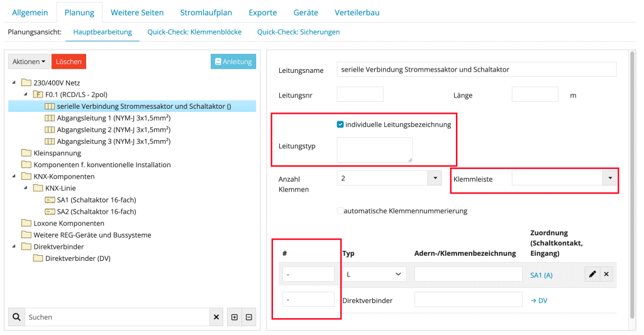644x335 pixels.
Task: Click the F0.1 (RCD/LS - 2pol) fuse icon
Action: 38,94
